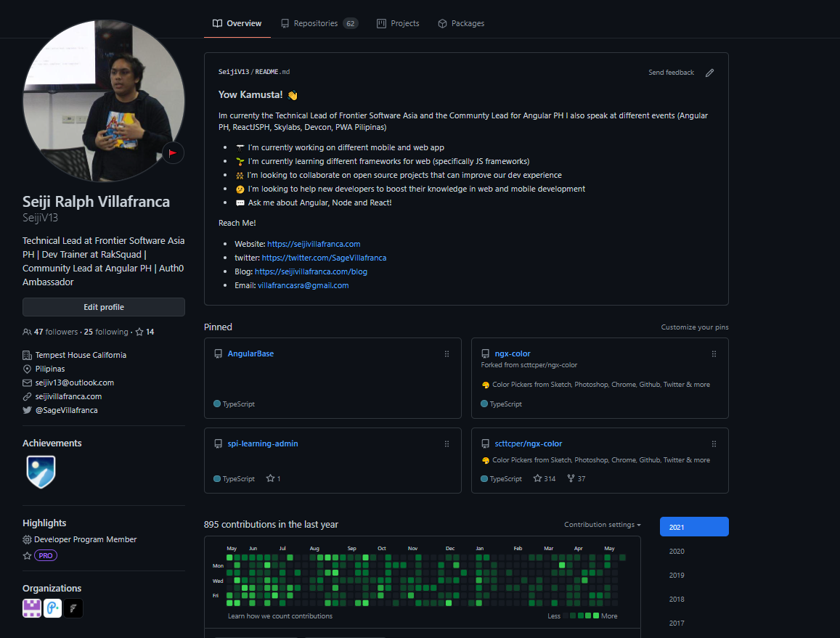Image resolution: width=840 pixels, height=638 pixels.
Task: Open the spi-learning-admin repository
Action: (x=263, y=443)
